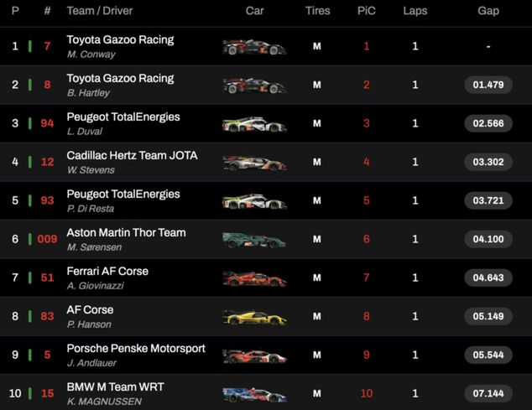The image size is (532, 410).
Task: Click the PiC column header
Action: (x=366, y=11)
